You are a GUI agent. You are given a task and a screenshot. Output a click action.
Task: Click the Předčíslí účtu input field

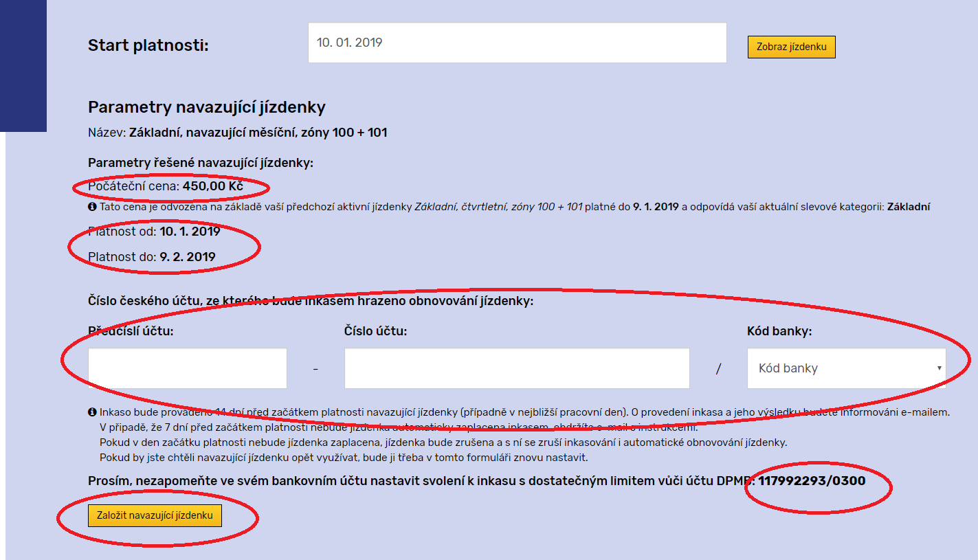click(188, 368)
